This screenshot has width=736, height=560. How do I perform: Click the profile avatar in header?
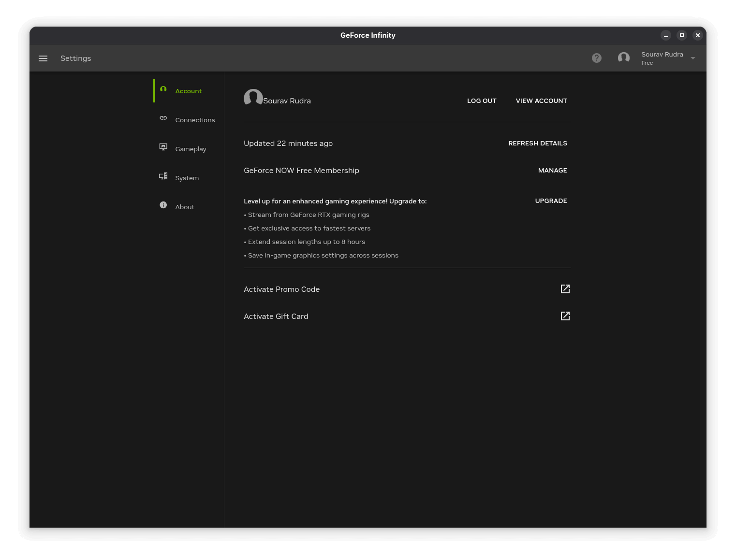pos(624,58)
